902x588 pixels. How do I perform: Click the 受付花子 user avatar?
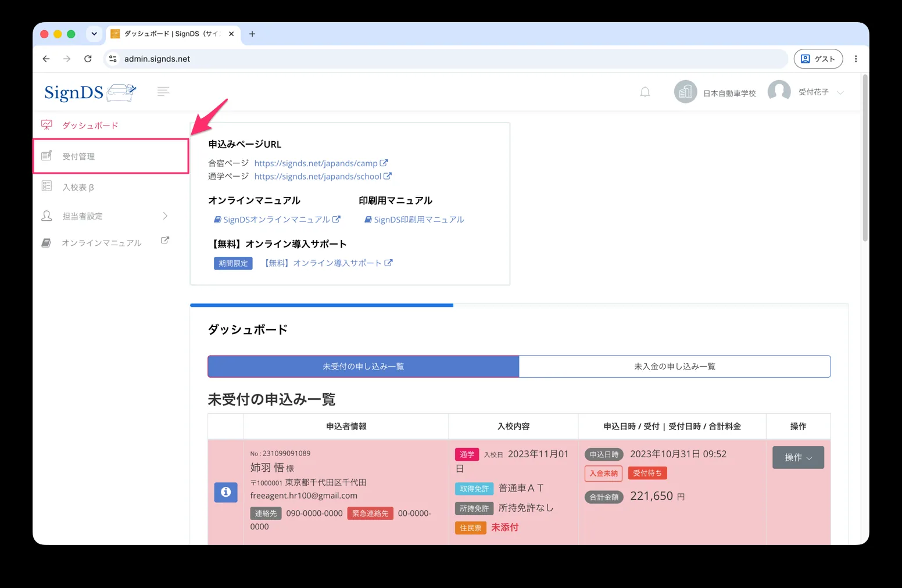click(x=779, y=91)
